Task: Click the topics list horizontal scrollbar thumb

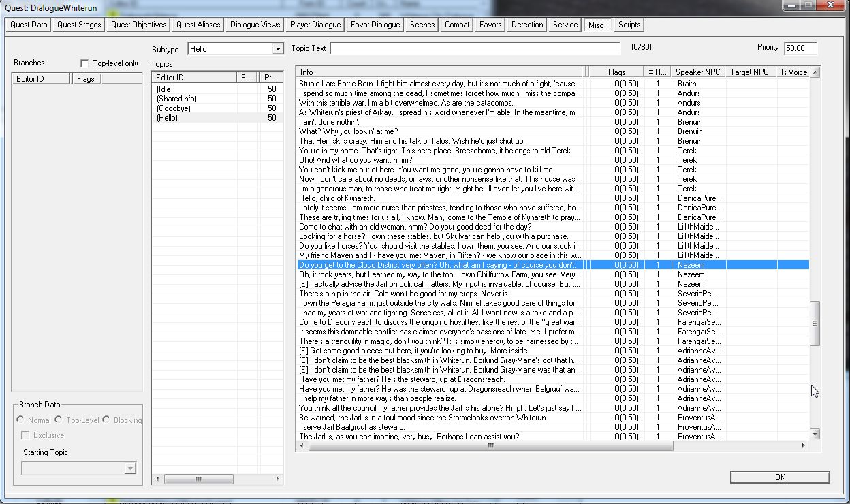Action: pyautogui.click(x=198, y=479)
